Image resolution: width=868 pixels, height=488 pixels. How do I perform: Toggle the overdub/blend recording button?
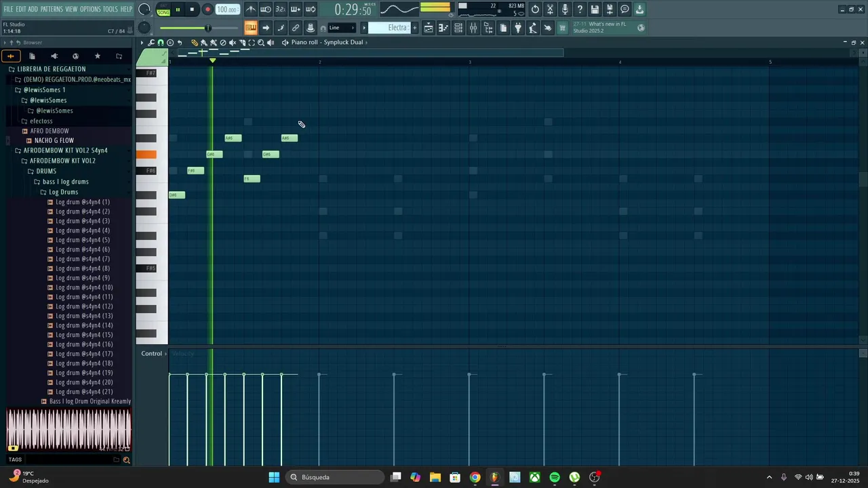295,9
